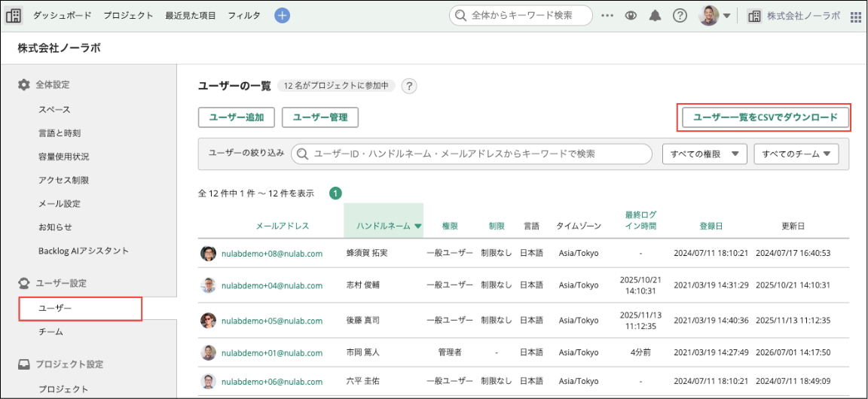Click the user filter search field
Viewport: 868px width, 399px height.
(x=472, y=154)
